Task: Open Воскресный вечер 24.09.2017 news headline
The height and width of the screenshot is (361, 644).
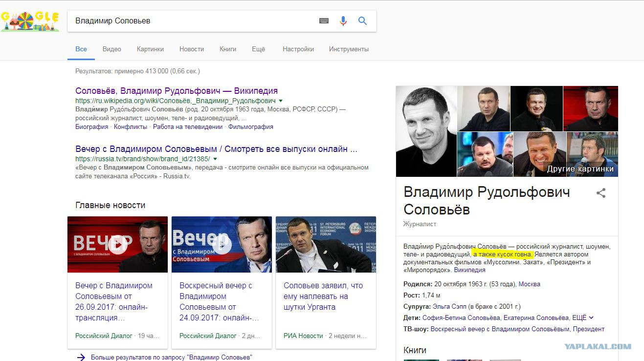Action: click(x=219, y=301)
